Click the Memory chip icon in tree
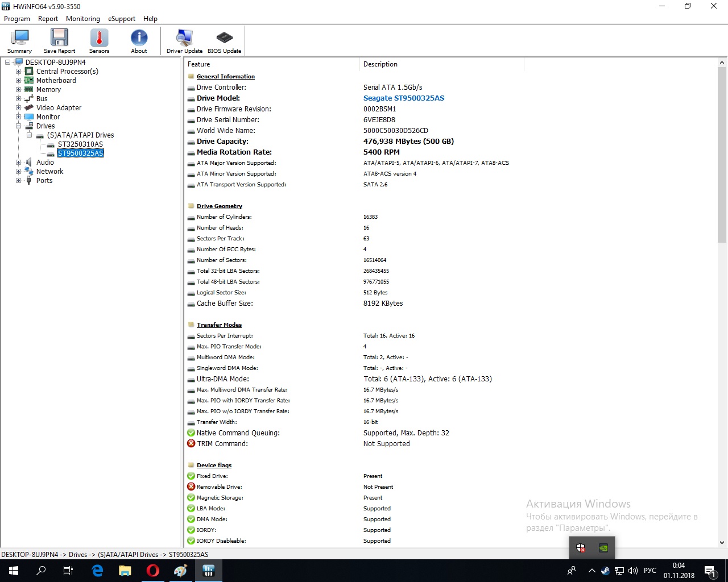 click(29, 90)
